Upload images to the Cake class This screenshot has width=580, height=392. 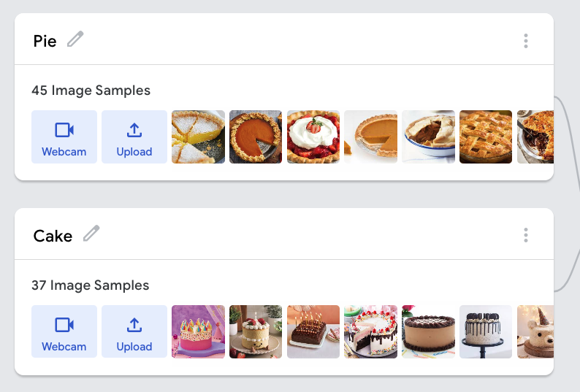(134, 331)
